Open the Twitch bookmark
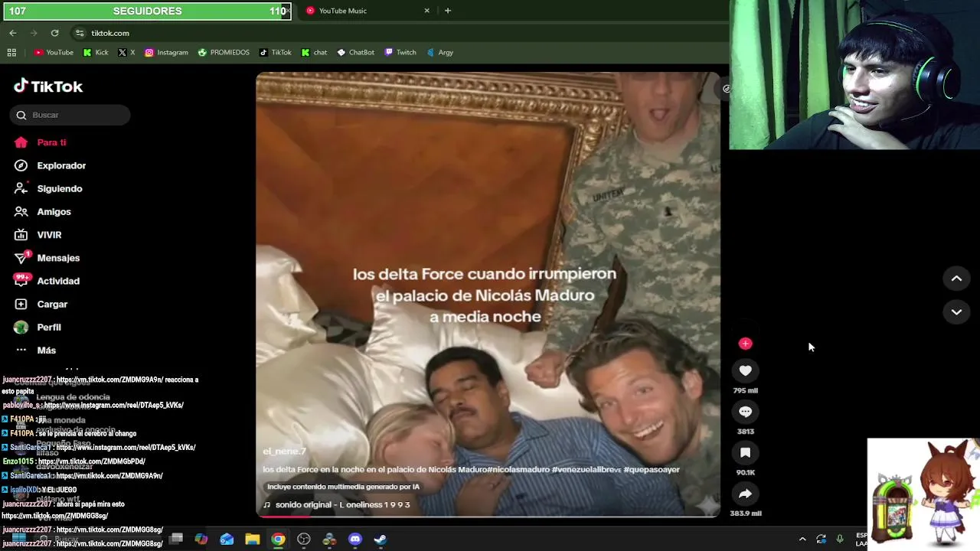The image size is (980, 551). click(x=400, y=53)
